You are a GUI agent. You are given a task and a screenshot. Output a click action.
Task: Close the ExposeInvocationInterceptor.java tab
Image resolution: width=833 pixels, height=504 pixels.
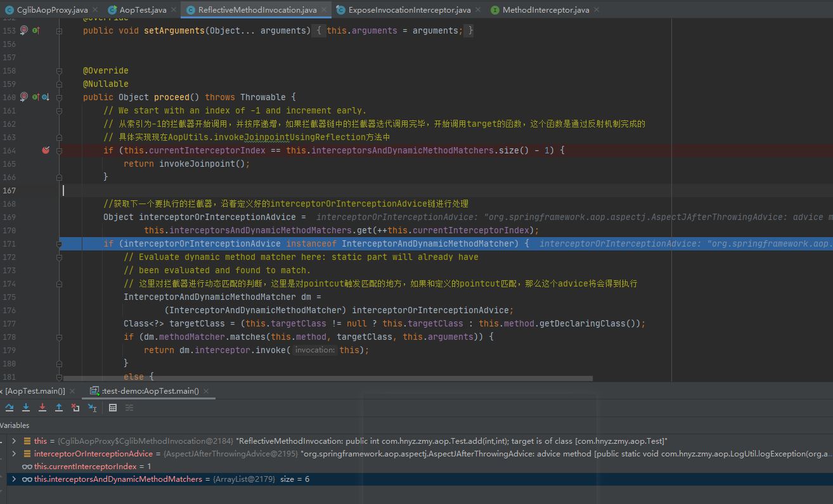[x=478, y=10]
